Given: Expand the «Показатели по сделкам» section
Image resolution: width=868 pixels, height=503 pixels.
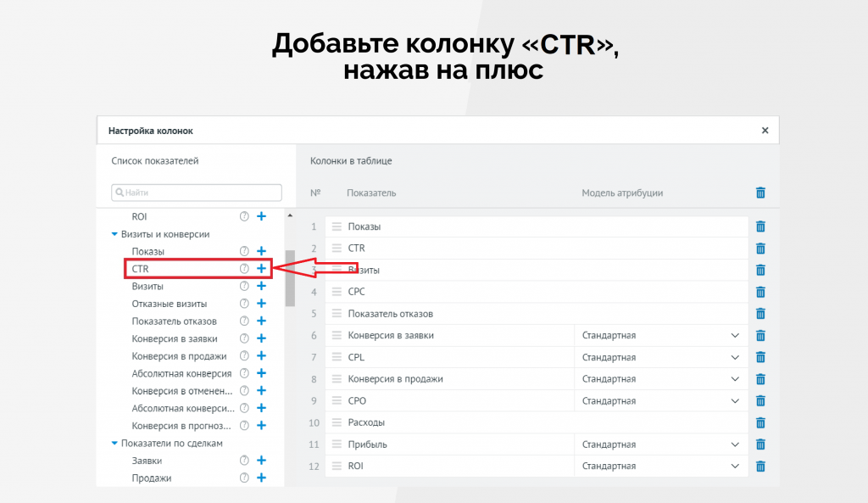Looking at the screenshot, I should (114, 443).
